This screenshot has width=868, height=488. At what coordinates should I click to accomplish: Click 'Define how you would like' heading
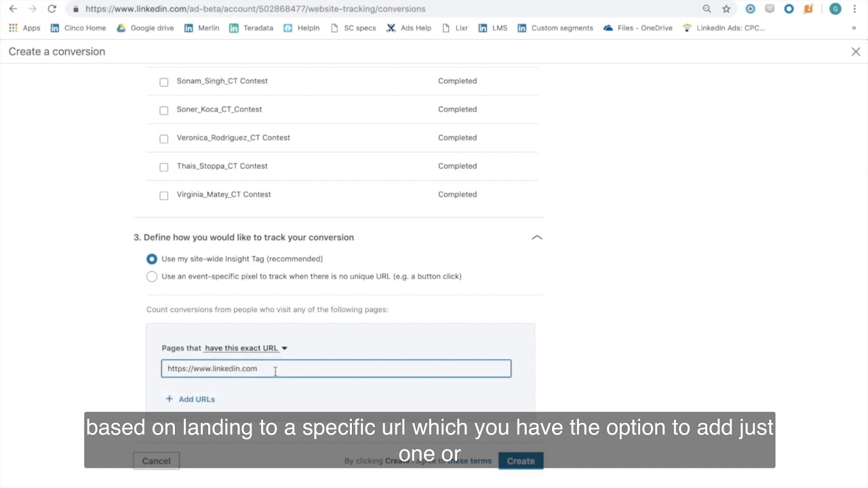(243, 237)
